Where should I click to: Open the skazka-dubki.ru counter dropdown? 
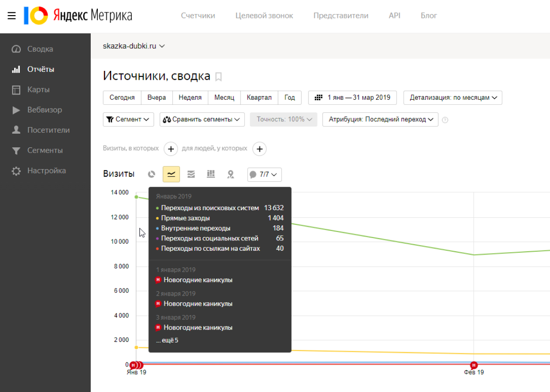click(134, 46)
